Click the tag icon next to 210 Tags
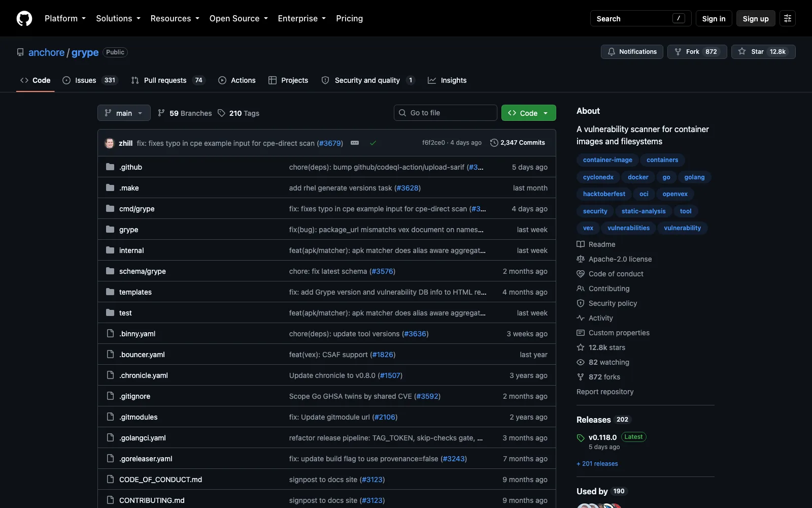812x508 pixels. (221, 113)
